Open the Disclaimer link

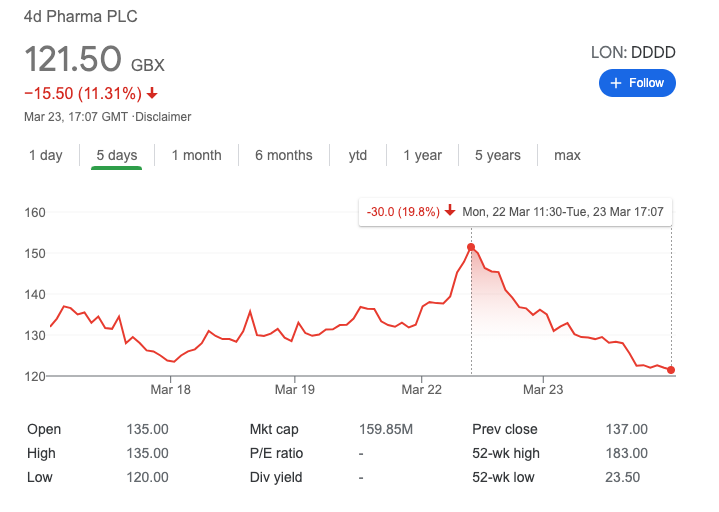[x=163, y=117]
